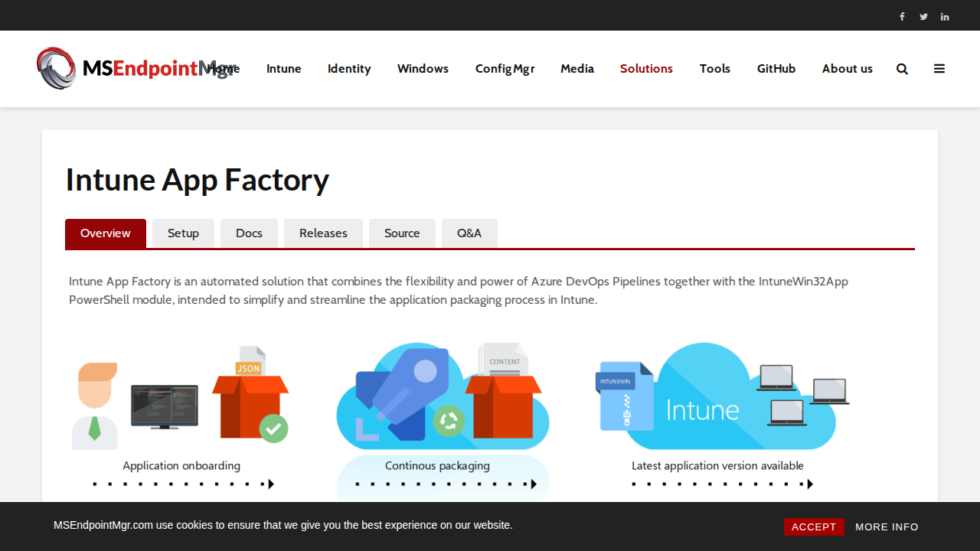
Task: Switch to the Setup tab
Action: [183, 233]
